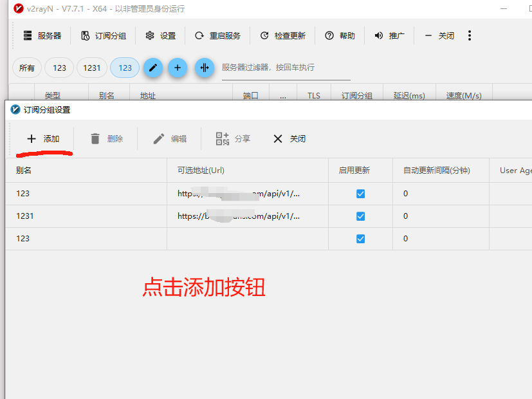Click the 添加 (Add) plus button
532x399 pixels.
[x=43, y=139]
